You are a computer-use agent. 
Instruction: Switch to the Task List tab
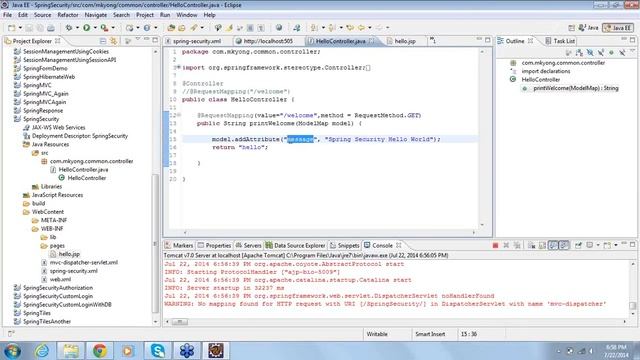point(560,41)
